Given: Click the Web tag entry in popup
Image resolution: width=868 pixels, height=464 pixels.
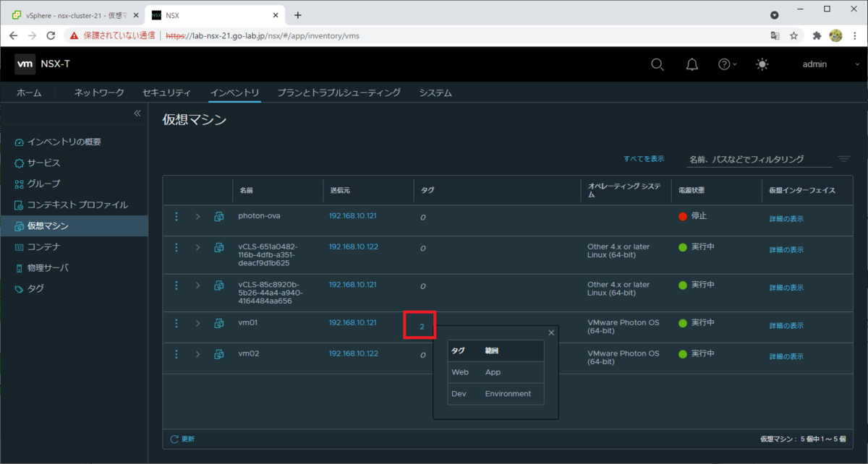Looking at the screenshot, I should click(460, 372).
